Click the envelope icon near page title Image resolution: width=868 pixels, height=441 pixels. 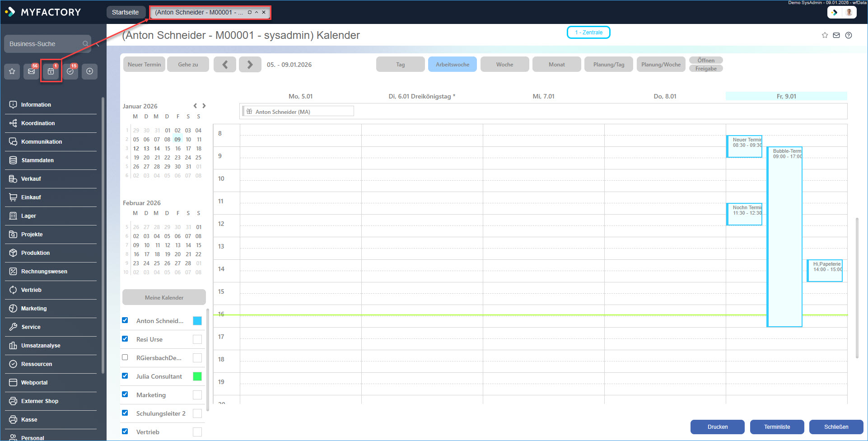coord(836,35)
